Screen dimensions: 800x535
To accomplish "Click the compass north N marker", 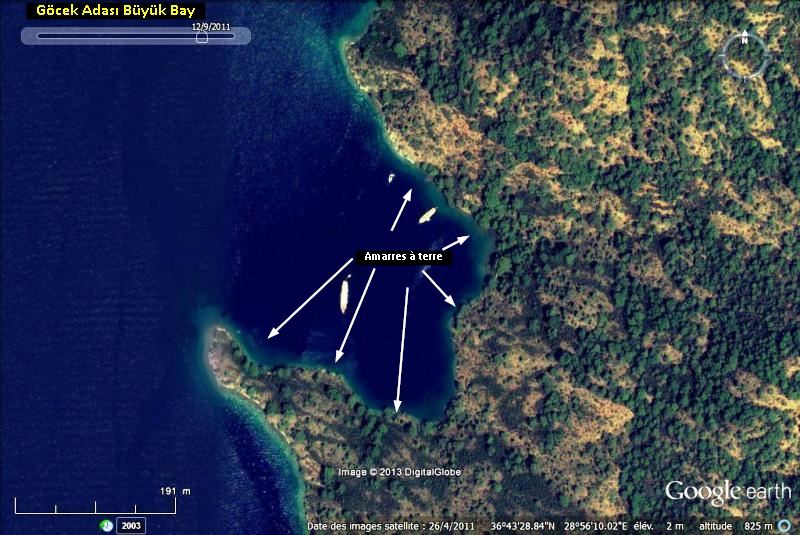I will coord(745,40).
